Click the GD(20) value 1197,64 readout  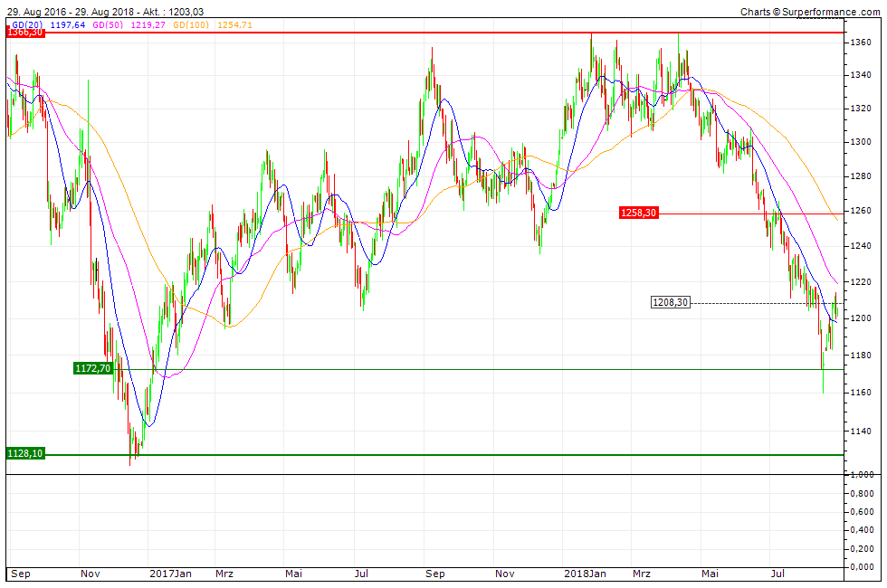point(66,24)
